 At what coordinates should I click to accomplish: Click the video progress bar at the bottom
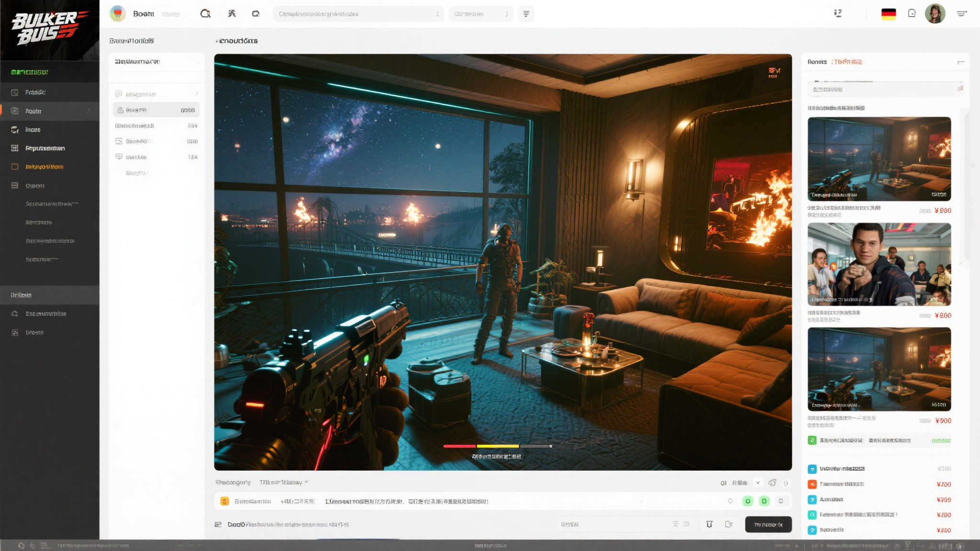[498, 446]
